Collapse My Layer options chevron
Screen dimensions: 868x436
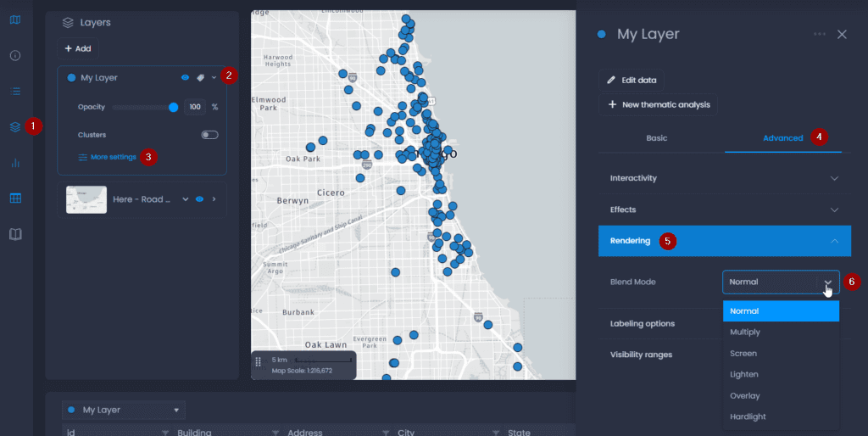[x=214, y=77]
